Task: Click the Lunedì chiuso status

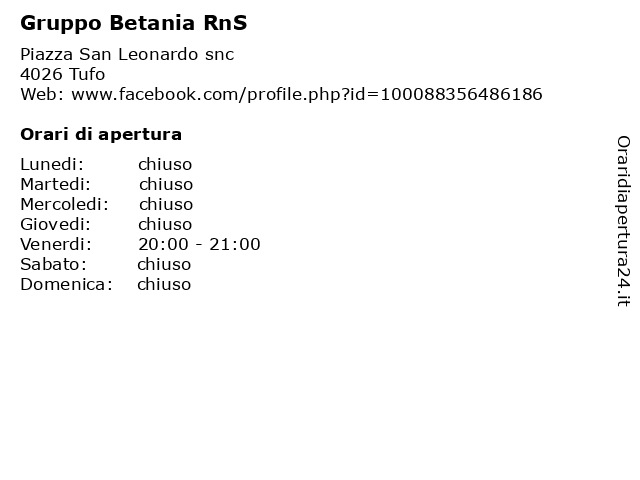Action: tap(165, 164)
